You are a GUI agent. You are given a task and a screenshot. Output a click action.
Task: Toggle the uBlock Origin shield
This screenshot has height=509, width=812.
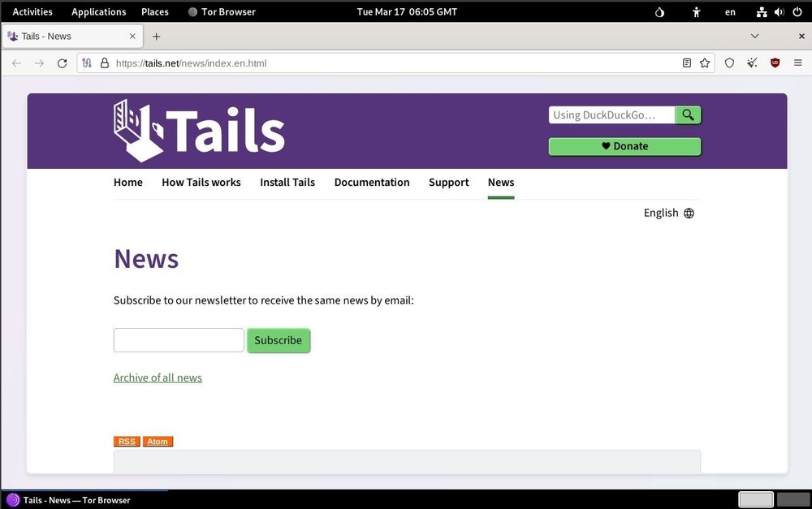(x=774, y=63)
